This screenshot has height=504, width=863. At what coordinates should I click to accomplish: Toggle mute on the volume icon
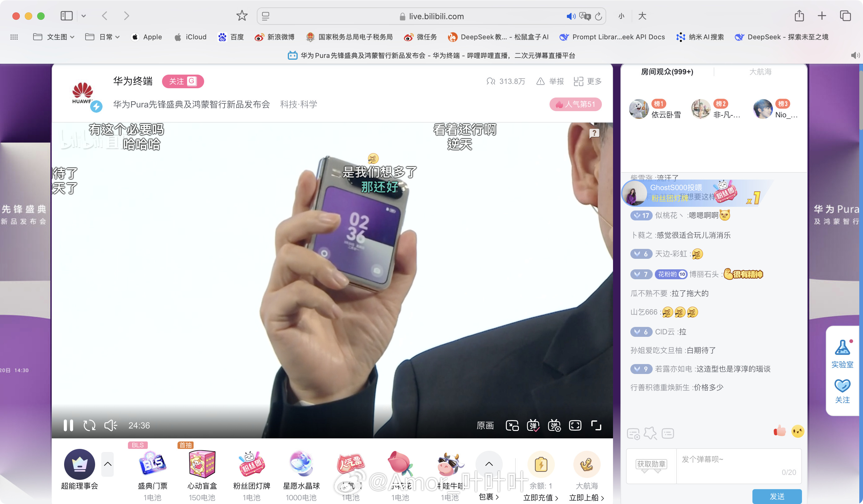point(111,426)
